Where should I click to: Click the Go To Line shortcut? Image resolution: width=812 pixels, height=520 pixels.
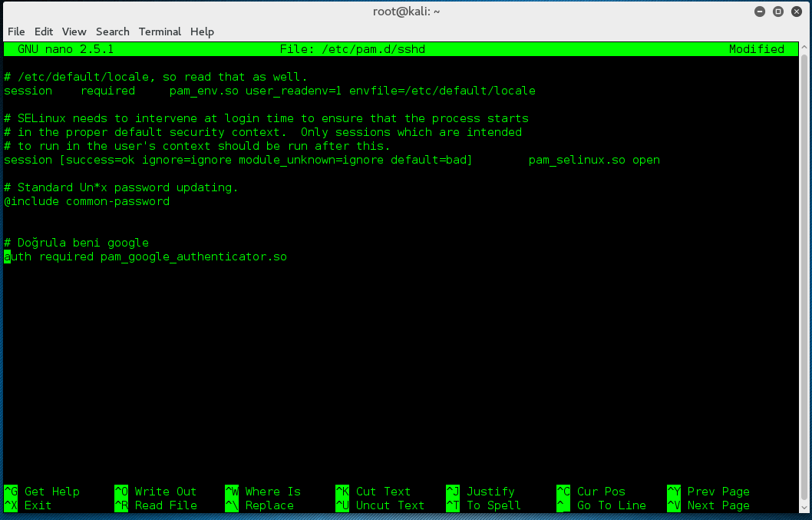click(x=603, y=505)
